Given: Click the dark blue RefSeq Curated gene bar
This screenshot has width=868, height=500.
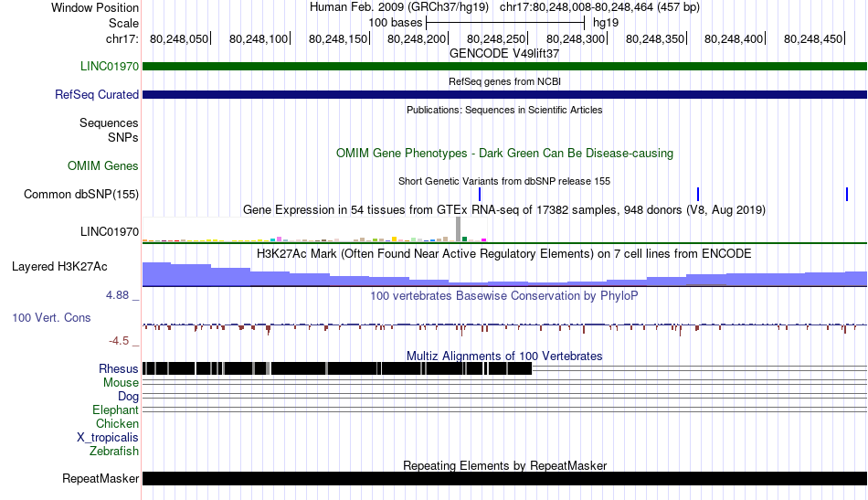Looking at the screenshot, I should point(504,95).
